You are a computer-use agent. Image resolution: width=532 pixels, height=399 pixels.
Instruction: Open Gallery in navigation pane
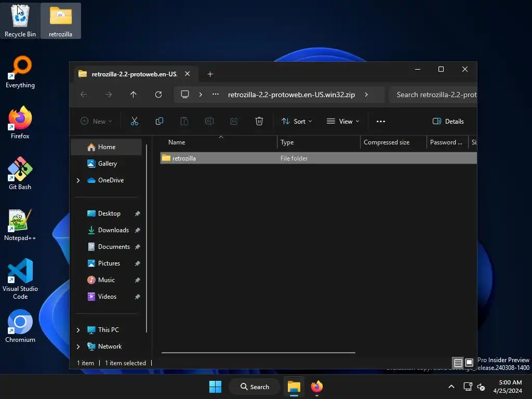pyautogui.click(x=107, y=164)
